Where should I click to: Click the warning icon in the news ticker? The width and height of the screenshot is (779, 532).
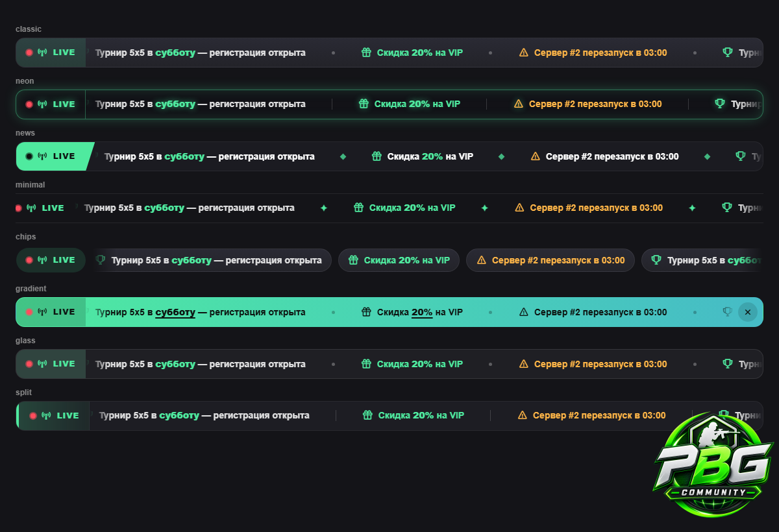tap(536, 156)
